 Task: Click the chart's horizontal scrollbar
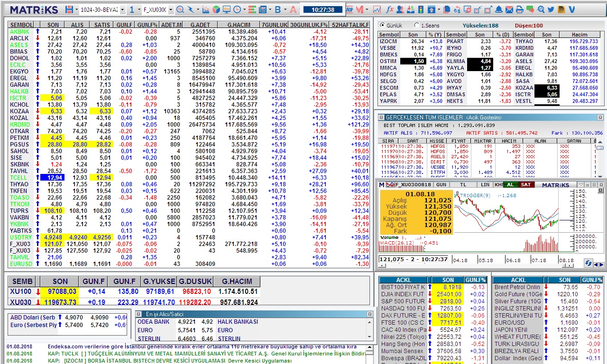tap(475, 266)
